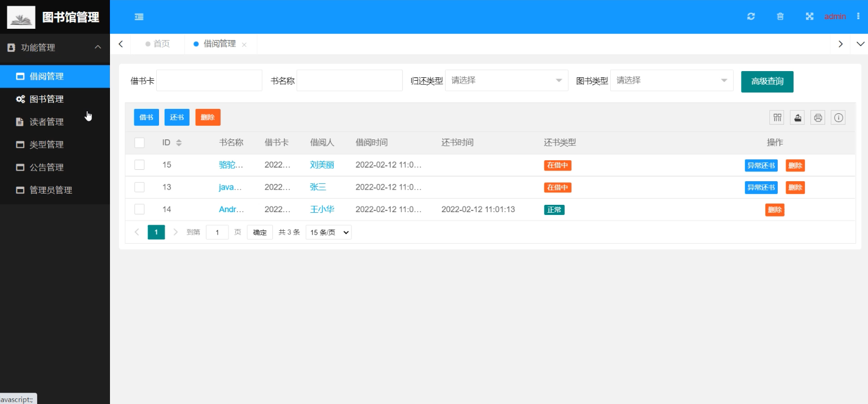Open the vertical dots menu beside admin
Image resolution: width=868 pixels, height=404 pixels.
pos(858,16)
